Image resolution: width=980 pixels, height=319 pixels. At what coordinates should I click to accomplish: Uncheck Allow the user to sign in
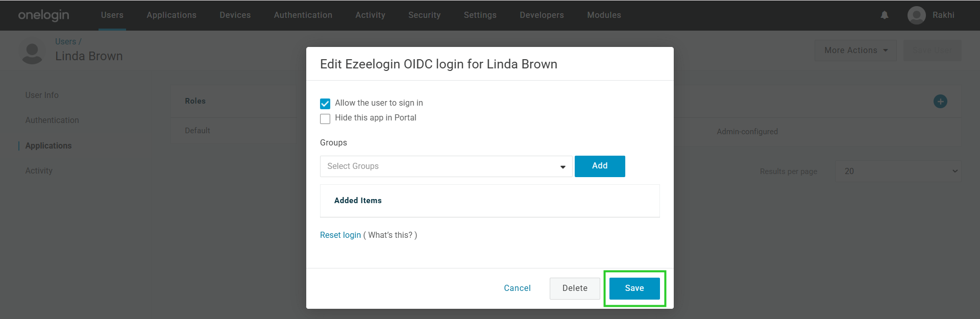click(x=325, y=104)
